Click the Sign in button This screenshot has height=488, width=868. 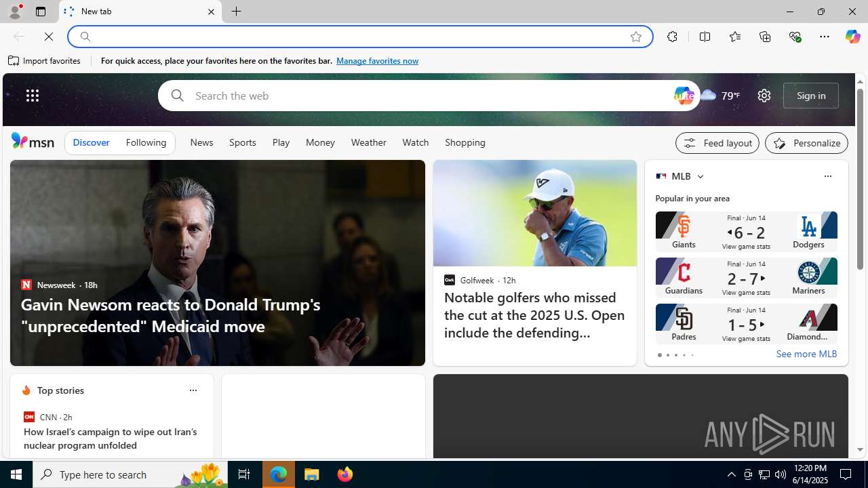point(811,96)
